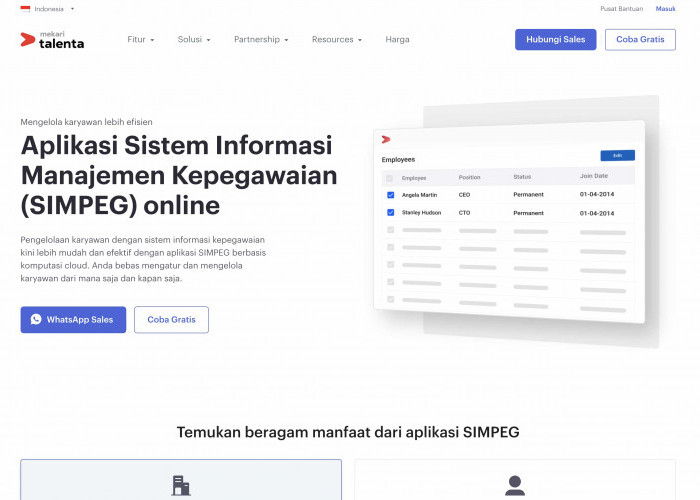Select the person icon benefit card
This screenshot has width=700, height=500.
tap(515, 480)
